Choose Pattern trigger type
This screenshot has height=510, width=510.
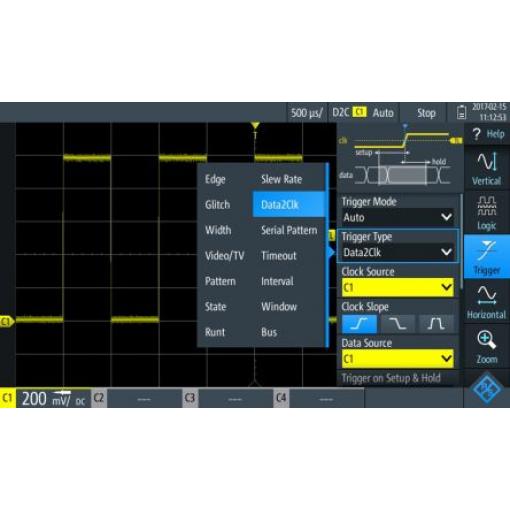[x=220, y=281]
